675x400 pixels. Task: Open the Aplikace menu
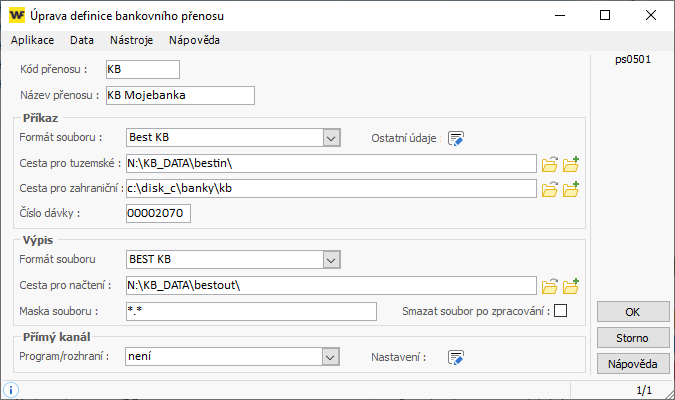pos(34,40)
